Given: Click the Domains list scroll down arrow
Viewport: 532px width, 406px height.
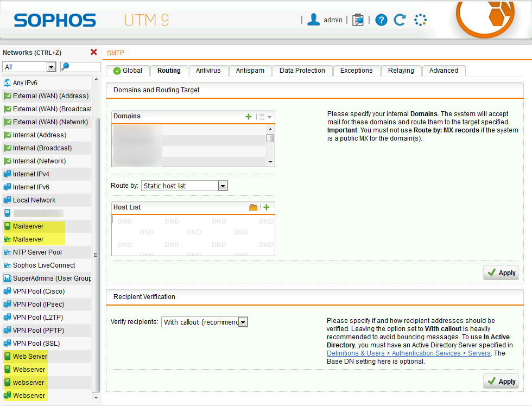Looking at the screenshot, I should (270, 162).
